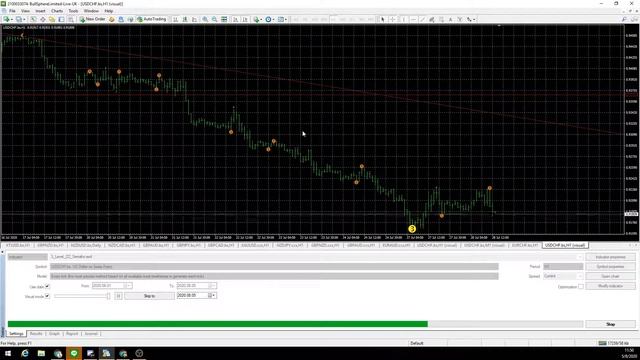The width and height of the screenshot is (640, 360).
Task: Toggle the Data Window icon
Action: (x=42, y=19)
